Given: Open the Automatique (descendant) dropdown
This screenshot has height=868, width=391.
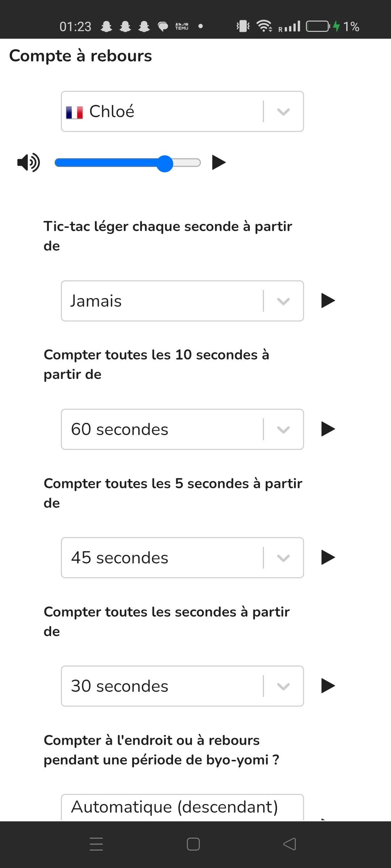Looking at the screenshot, I should (x=182, y=807).
